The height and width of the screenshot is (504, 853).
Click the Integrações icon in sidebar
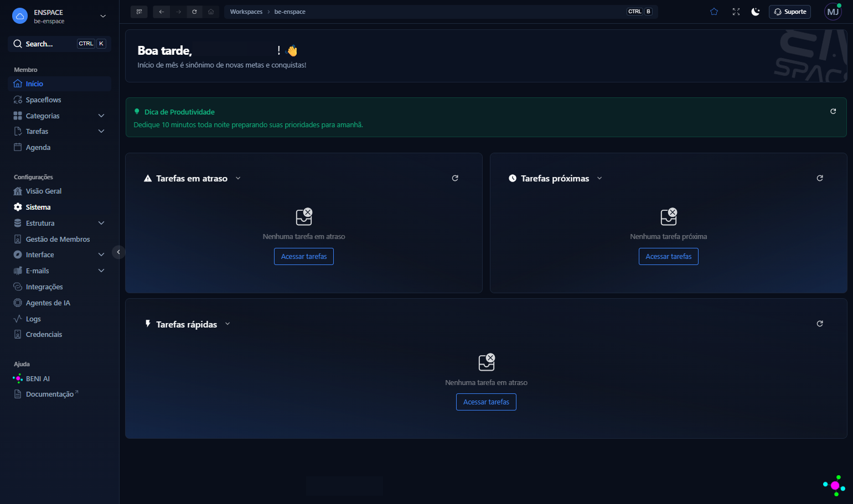[18, 287]
